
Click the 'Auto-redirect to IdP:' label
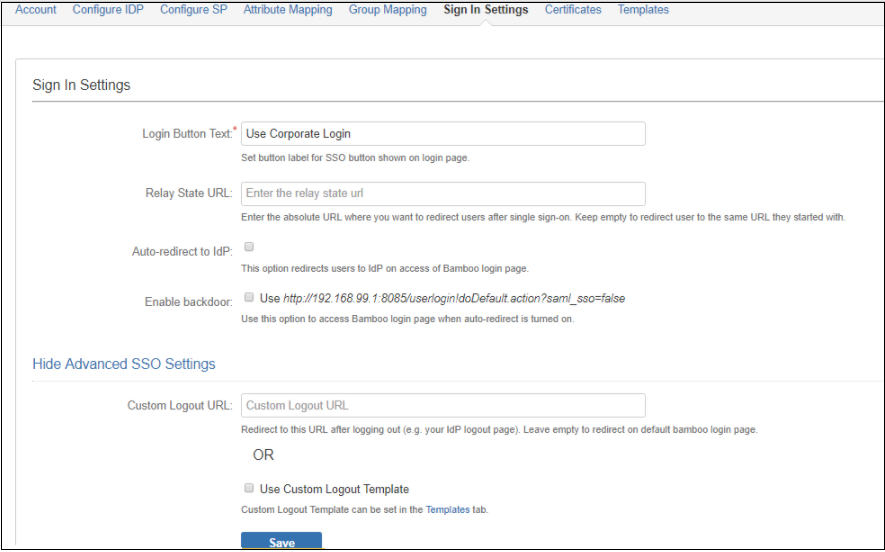[x=182, y=252]
